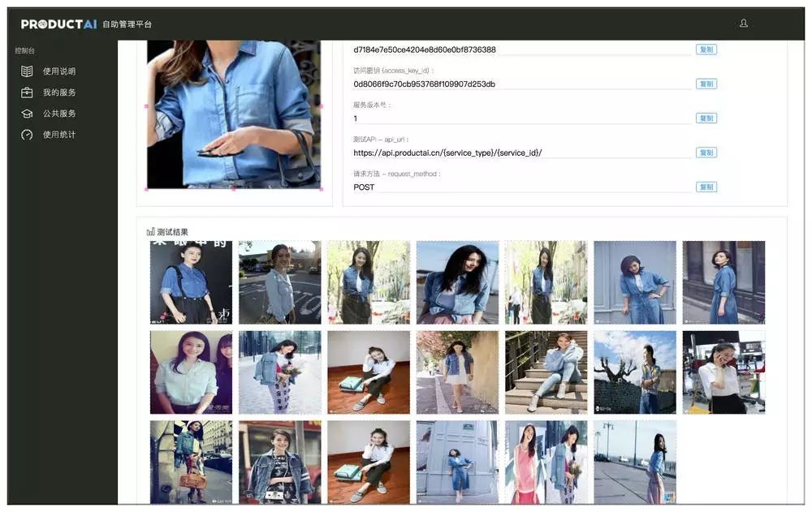This screenshot has width=812, height=512.
Task: Open the user account icon
Action: (x=744, y=24)
